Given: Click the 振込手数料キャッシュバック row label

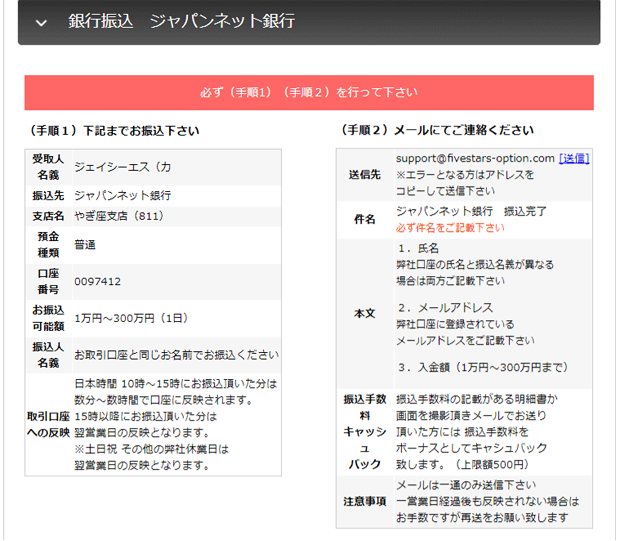Looking at the screenshot, I should [x=365, y=431].
